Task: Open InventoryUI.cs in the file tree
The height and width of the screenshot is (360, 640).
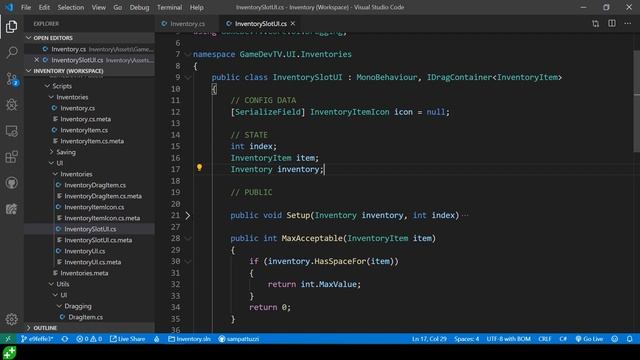Action: click(x=84, y=251)
